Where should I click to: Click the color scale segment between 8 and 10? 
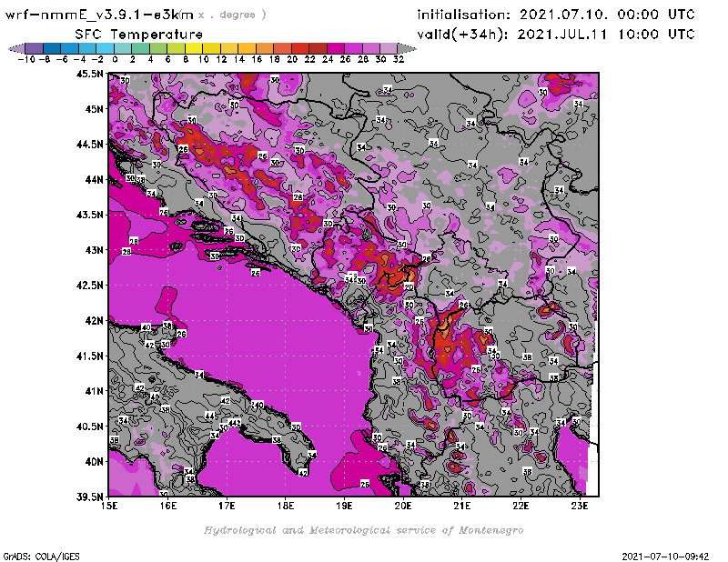[x=194, y=48]
